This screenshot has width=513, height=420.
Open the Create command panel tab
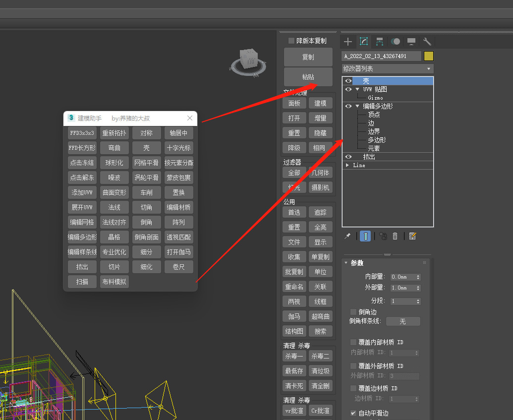click(x=348, y=42)
